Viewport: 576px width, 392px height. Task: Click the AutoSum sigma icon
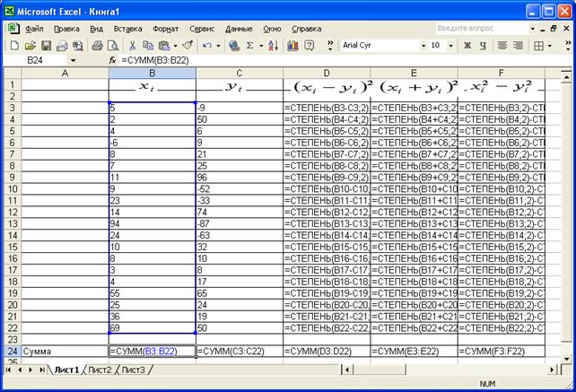[250, 45]
